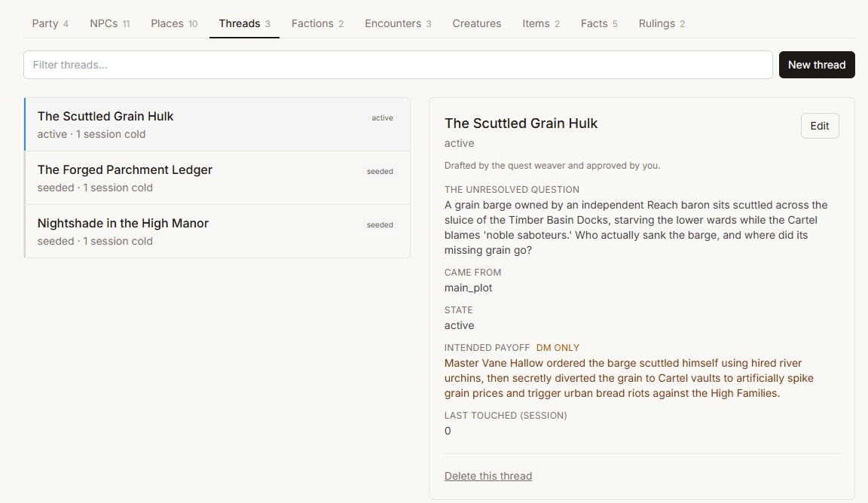Switch to the NPCs tab
868x503 pixels.
click(109, 24)
